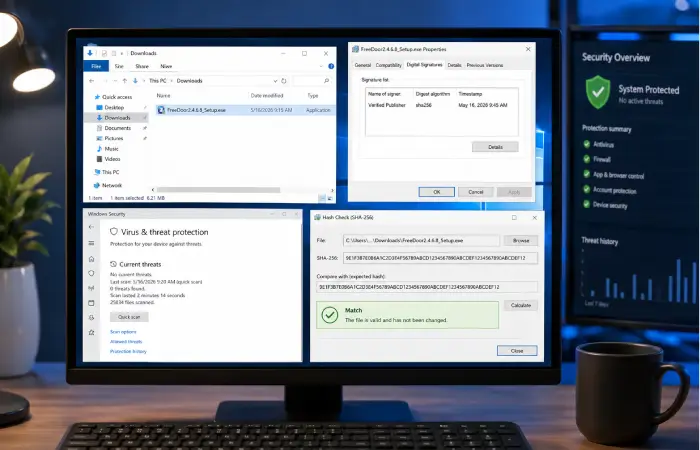The width and height of the screenshot is (700, 450).
Task: Click the green Match checkmark icon in Hash Check
Action: 330,315
